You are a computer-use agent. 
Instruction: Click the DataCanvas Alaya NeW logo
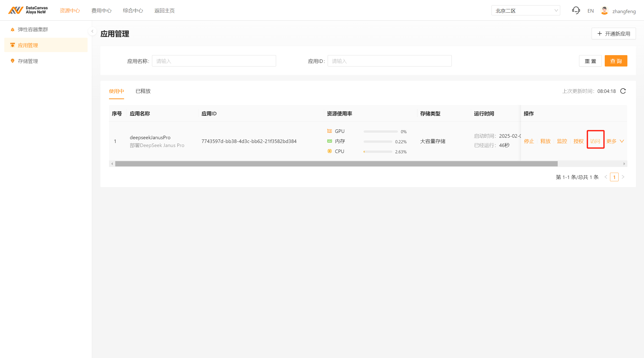pyautogui.click(x=28, y=10)
